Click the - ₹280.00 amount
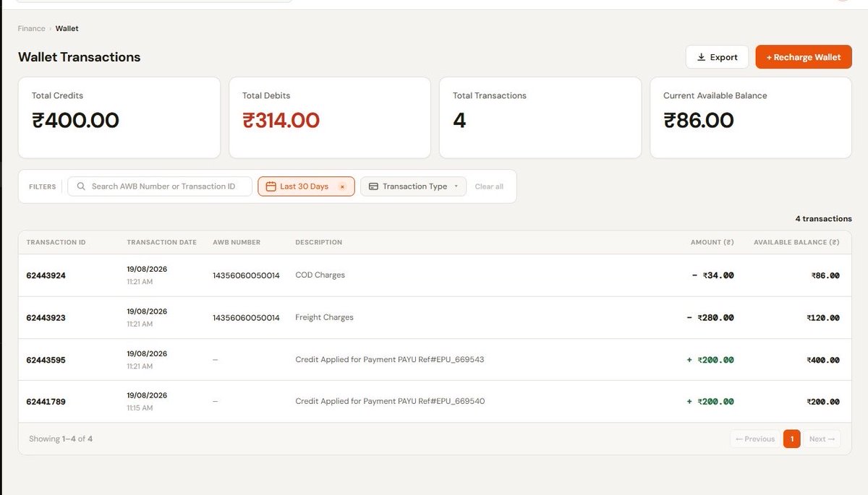 pyautogui.click(x=710, y=318)
